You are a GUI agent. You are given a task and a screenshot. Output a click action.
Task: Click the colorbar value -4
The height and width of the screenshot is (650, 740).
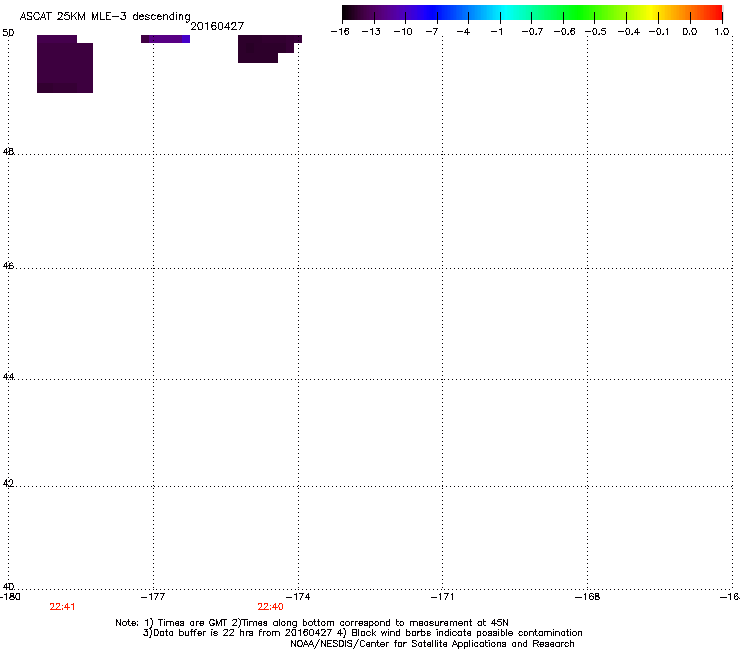pos(463,32)
